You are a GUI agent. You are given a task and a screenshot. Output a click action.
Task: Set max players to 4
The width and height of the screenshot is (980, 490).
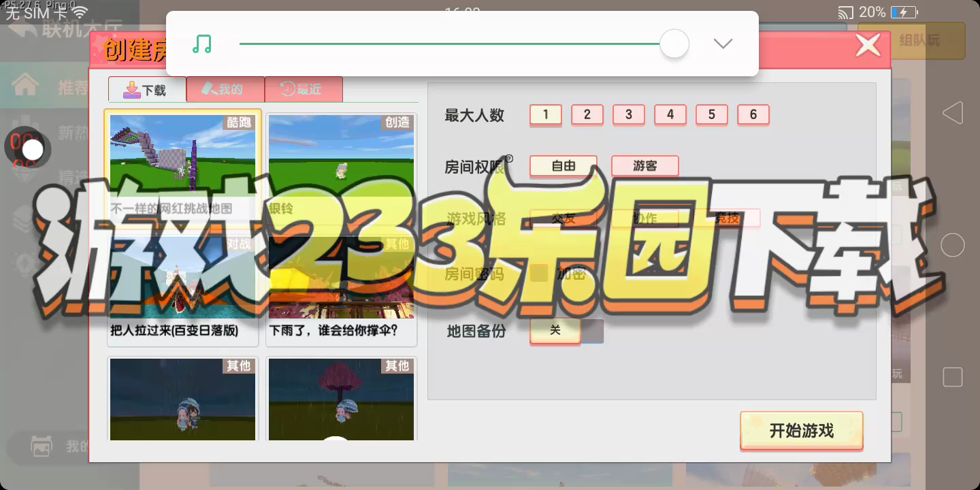click(x=670, y=115)
